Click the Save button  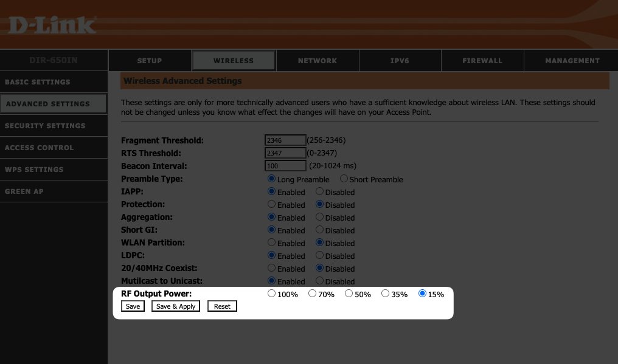tap(133, 306)
